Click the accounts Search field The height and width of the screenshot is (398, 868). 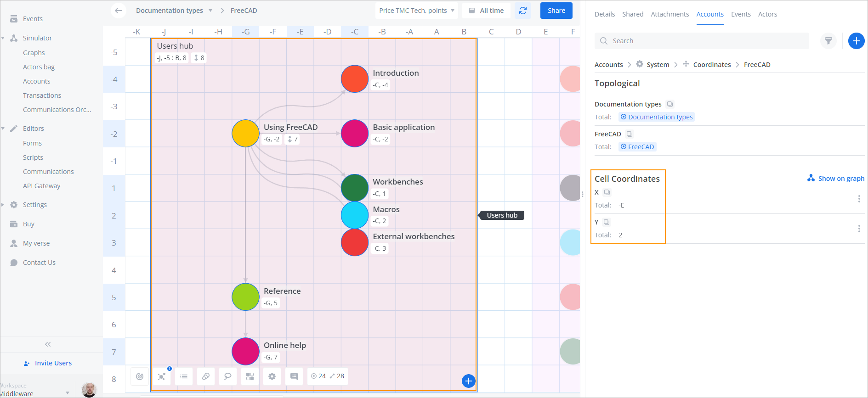point(702,41)
